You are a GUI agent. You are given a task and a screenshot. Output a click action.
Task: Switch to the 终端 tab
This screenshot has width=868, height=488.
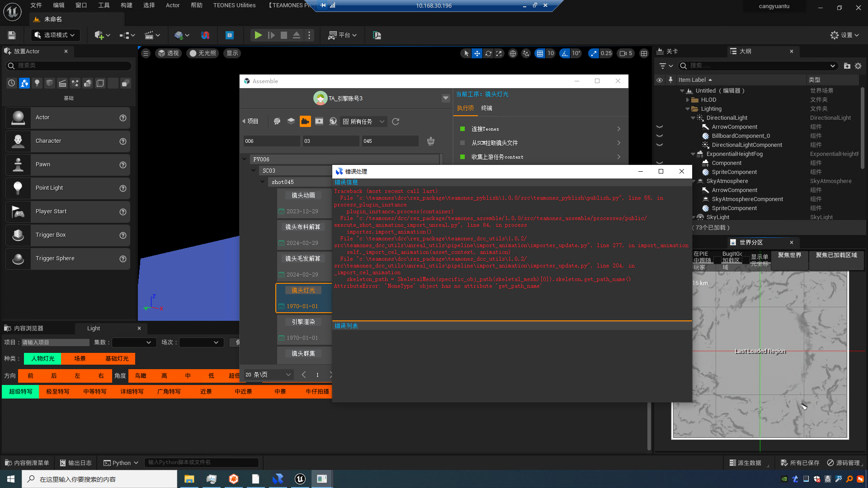pos(486,108)
